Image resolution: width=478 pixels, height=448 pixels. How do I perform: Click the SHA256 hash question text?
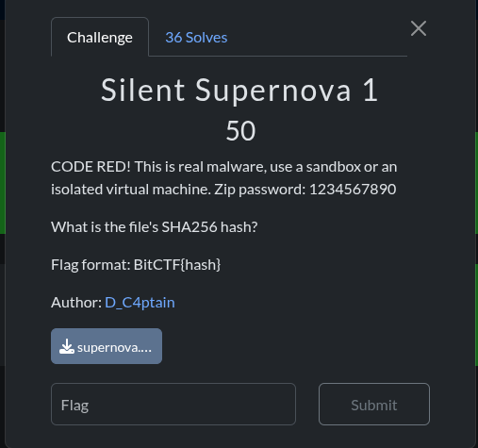155,227
